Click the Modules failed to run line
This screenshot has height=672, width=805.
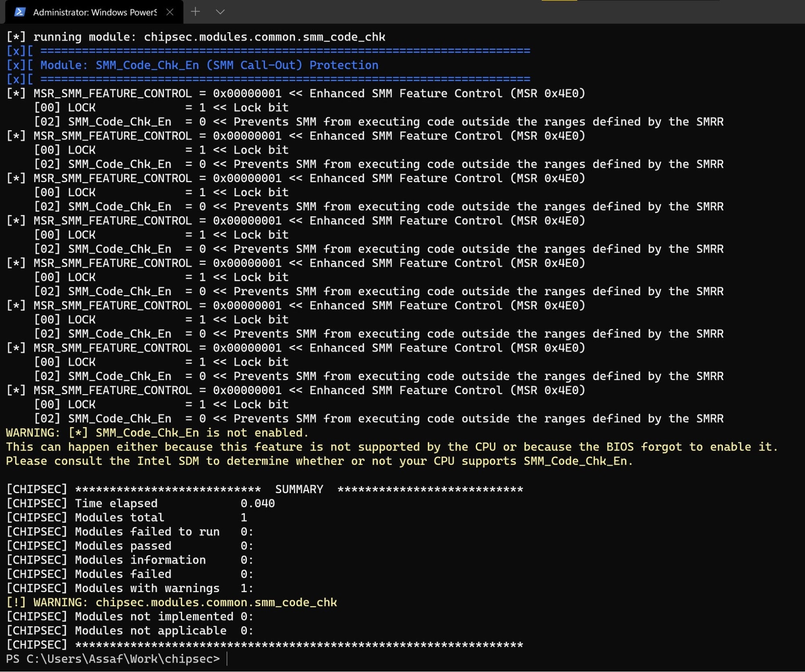click(x=130, y=531)
